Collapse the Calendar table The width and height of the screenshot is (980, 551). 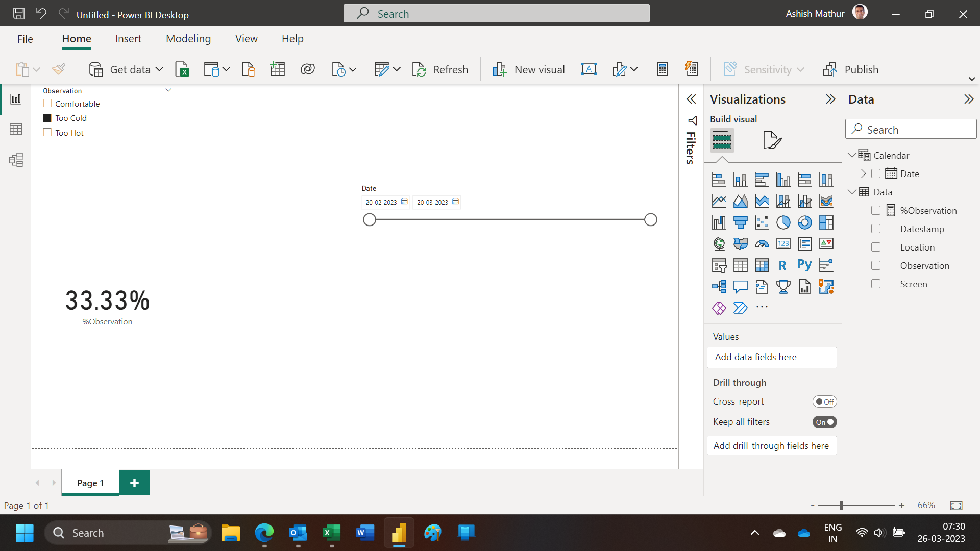point(851,155)
